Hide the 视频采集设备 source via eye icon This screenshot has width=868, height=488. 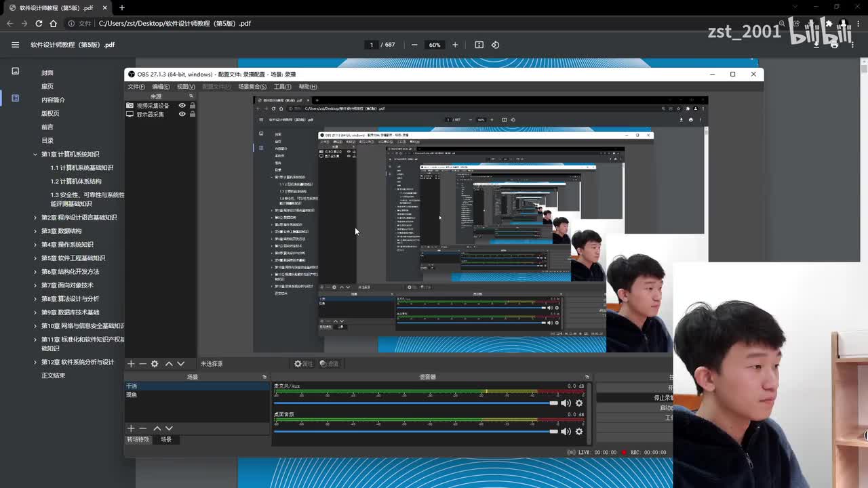(182, 106)
